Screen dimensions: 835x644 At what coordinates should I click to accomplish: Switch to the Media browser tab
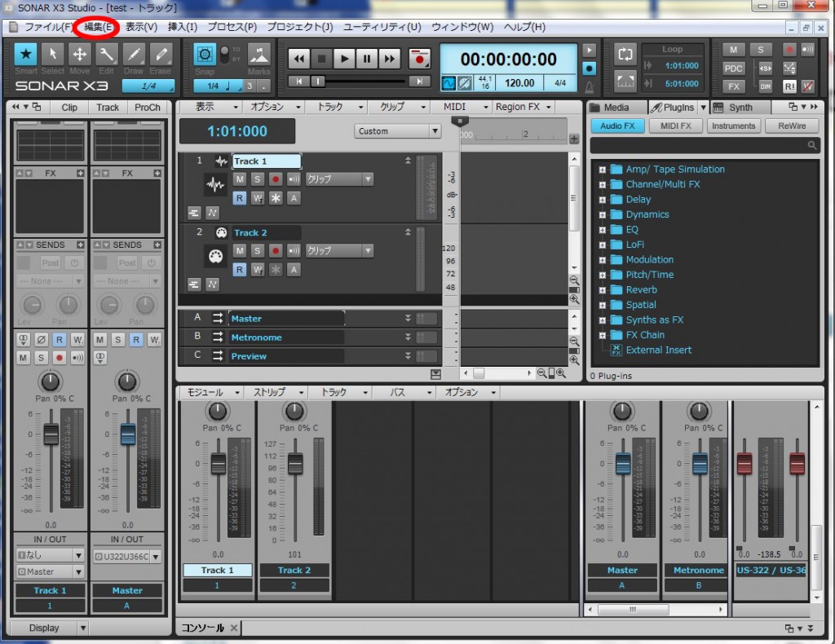pos(616,108)
